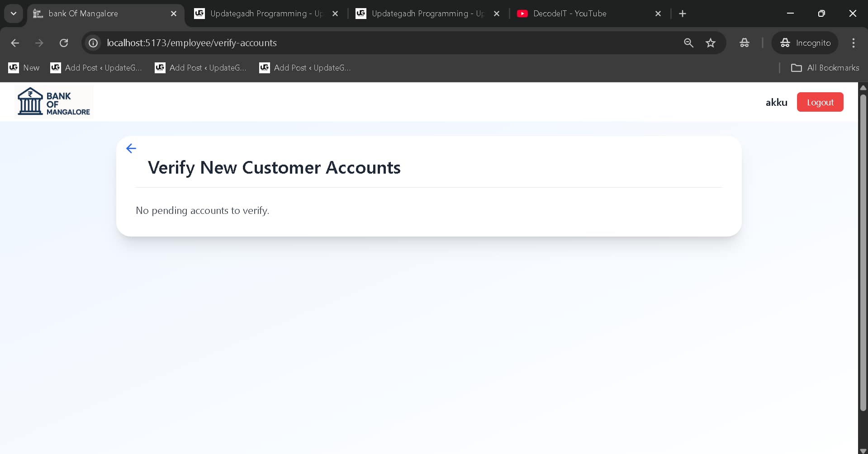This screenshot has height=454, width=868.
Task: Open the browser customization three-dot menu
Action: click(853, 43)
